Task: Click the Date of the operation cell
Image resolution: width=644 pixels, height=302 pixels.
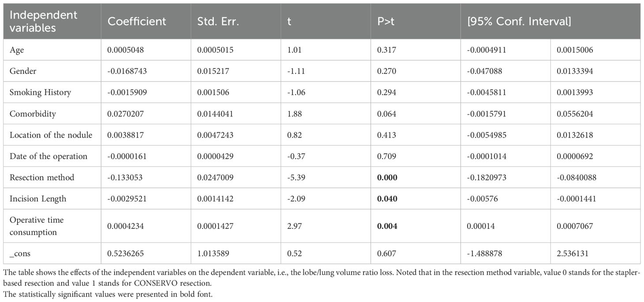Action: tap(49, 156)
